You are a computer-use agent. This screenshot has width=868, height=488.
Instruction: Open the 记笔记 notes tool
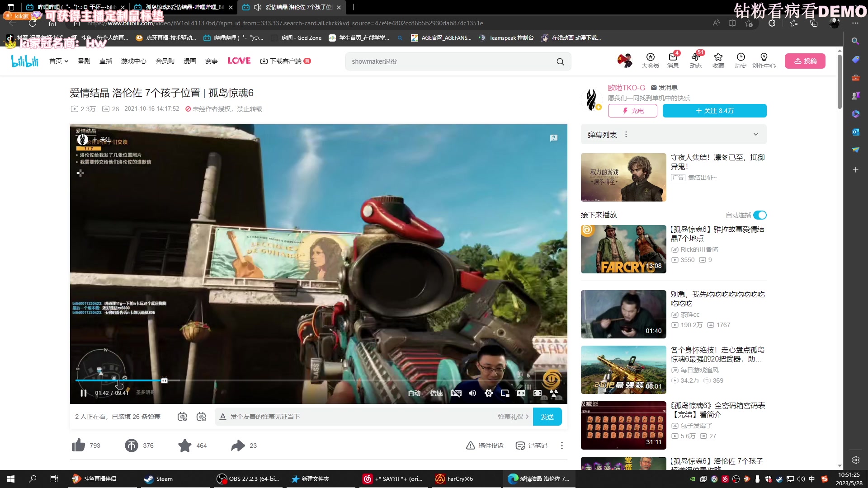(x=532, y=446)
